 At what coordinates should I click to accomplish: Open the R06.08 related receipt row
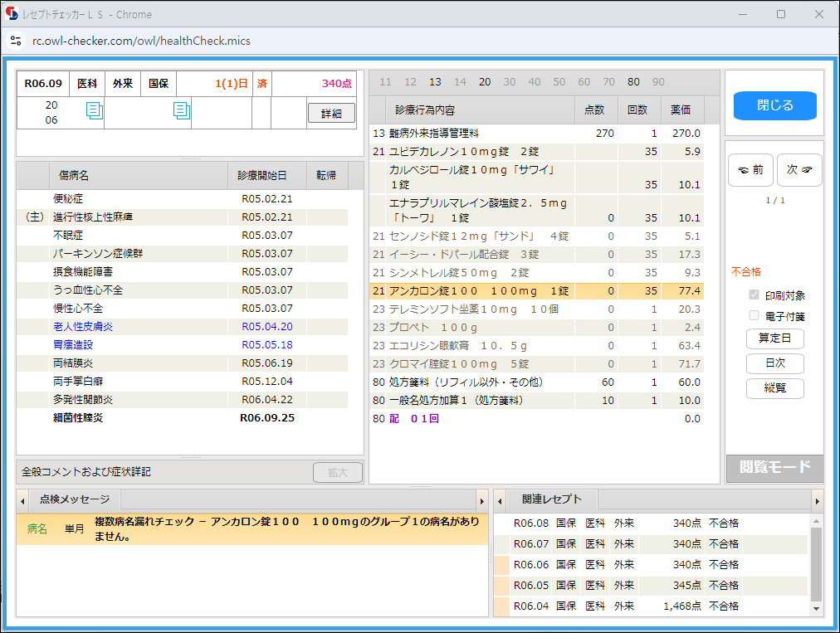point(651,523)
